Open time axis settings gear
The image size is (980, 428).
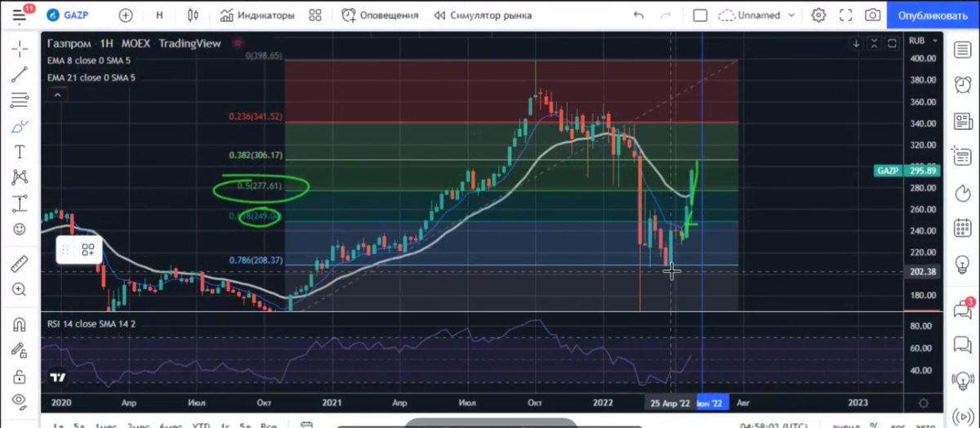(924, 403)
